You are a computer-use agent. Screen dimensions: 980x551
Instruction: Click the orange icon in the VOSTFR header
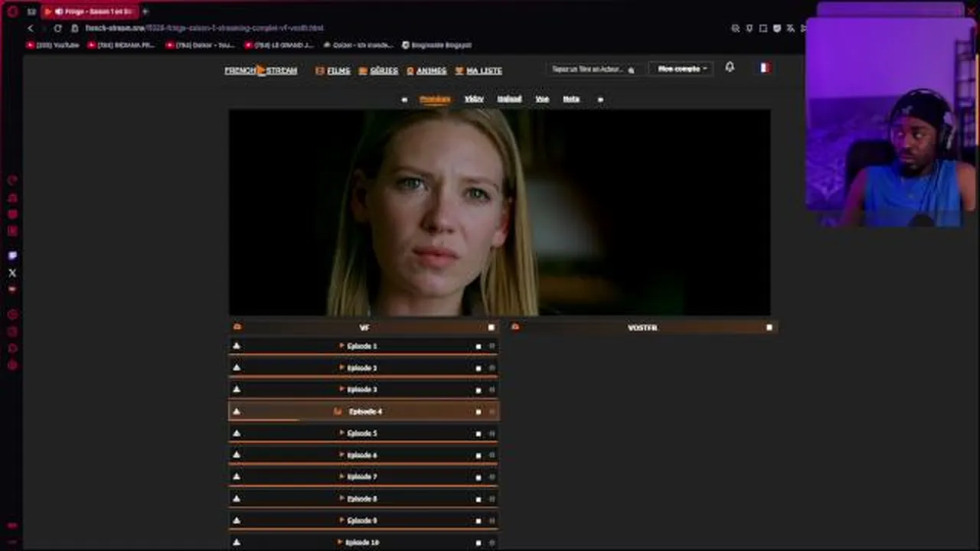[x=515, y=327]
